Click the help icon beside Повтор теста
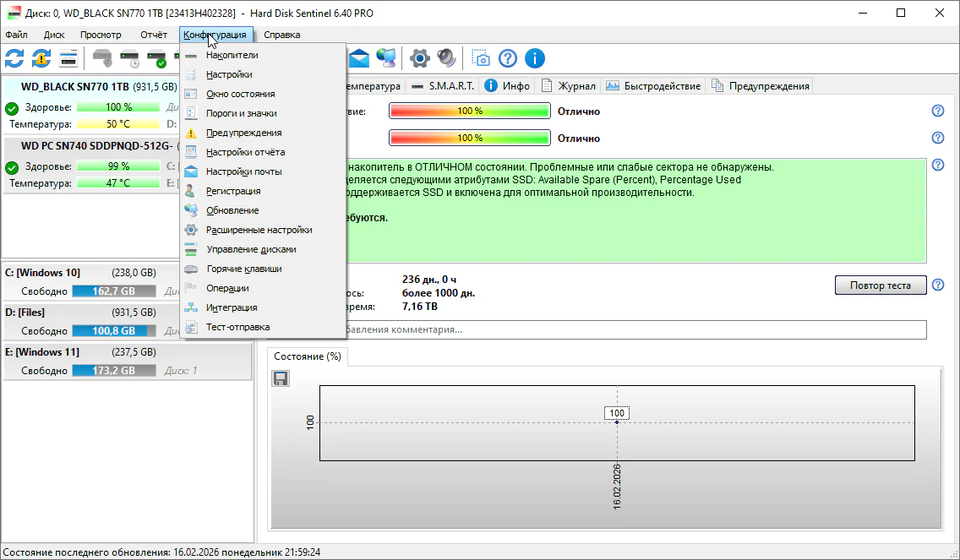The width and height of the screenshot is (960, 560). (x=937, y=285)
